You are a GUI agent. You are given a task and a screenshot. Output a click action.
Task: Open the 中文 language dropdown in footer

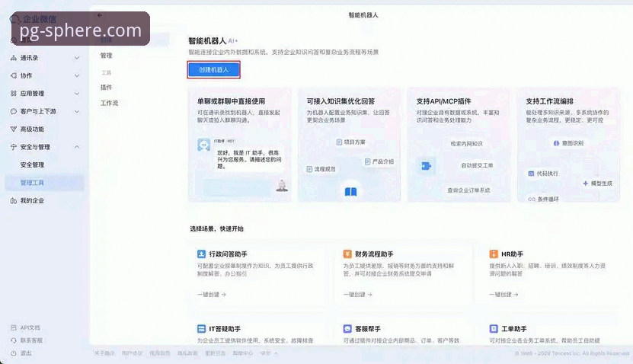[x=268, y=353]
